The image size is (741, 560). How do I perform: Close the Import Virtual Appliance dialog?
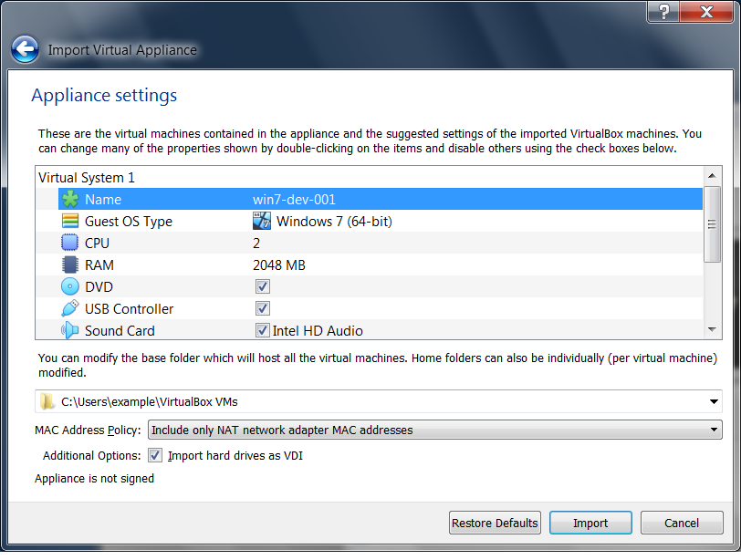pos(706,11)
